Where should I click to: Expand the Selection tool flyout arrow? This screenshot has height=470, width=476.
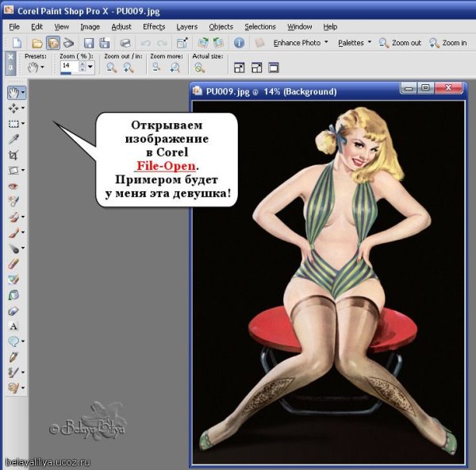click(x=23, y=124)
